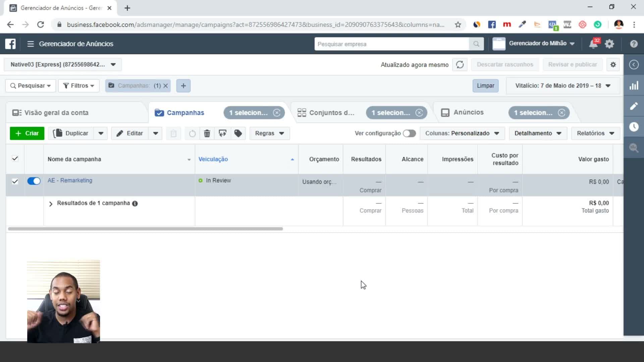Open the Relatórios dropdown
The height and width of the screenshot is (362, 644).
point(596,133)
